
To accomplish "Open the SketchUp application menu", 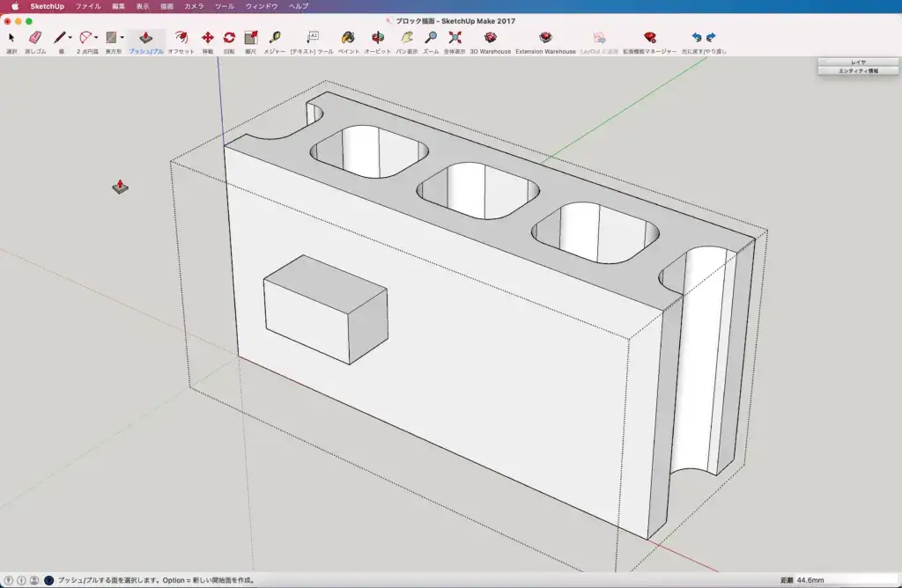I will click(48, 6).
